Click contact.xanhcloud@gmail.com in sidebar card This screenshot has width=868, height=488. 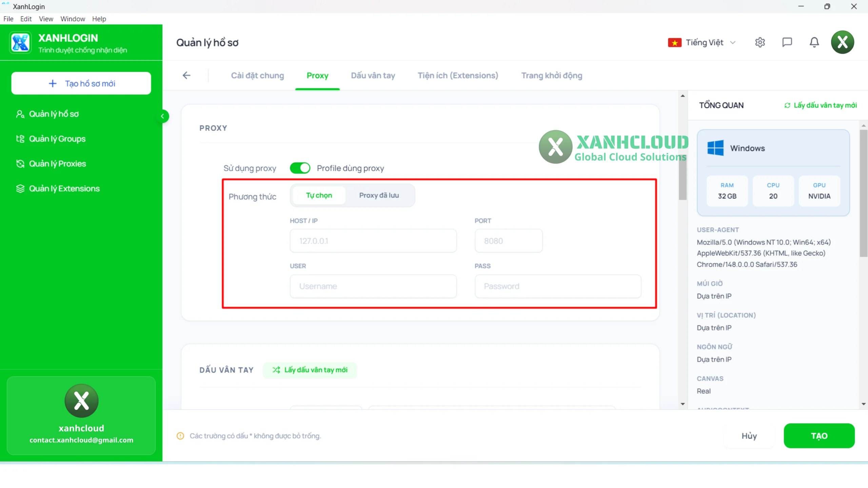(x=81, y=440)
